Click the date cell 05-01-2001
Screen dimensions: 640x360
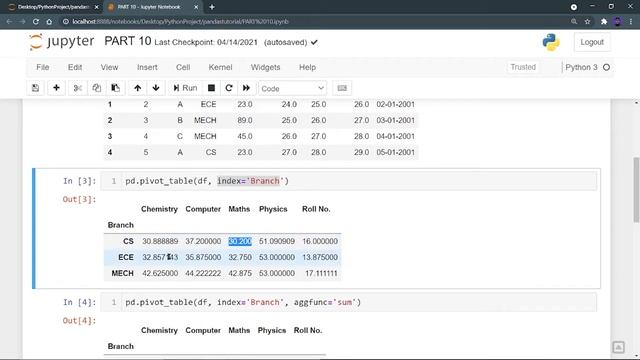click(395, 152)
